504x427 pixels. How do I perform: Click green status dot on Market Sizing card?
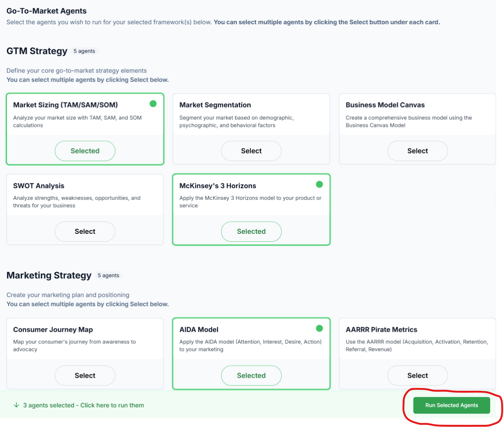[153, 104]
